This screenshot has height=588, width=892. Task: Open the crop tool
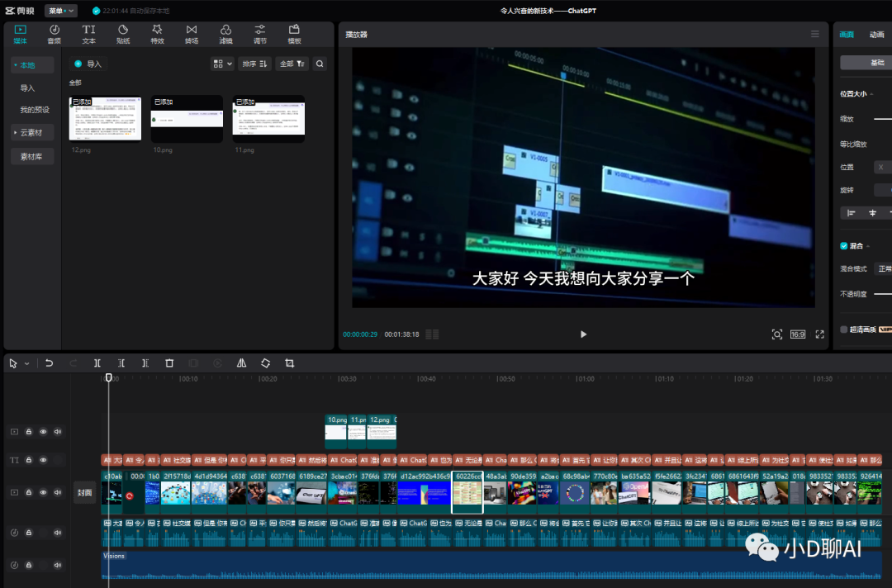290,363
